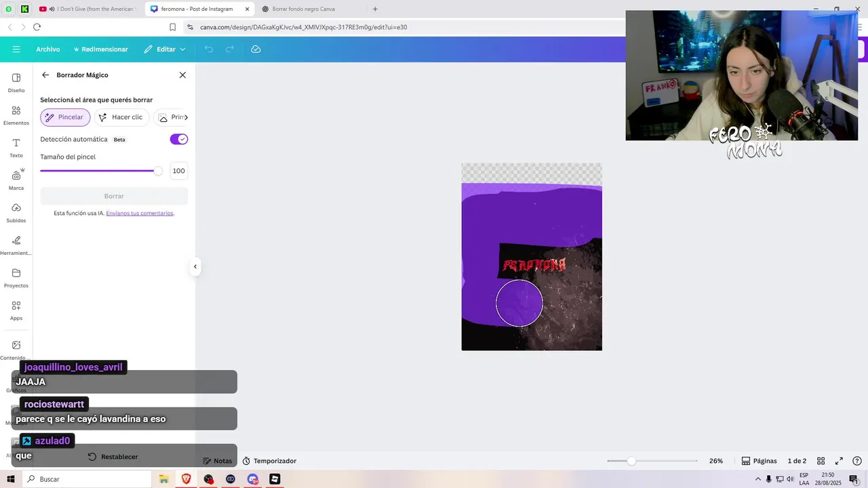
Task: Click the site settings icon in address bar
Action: [190, 27]
